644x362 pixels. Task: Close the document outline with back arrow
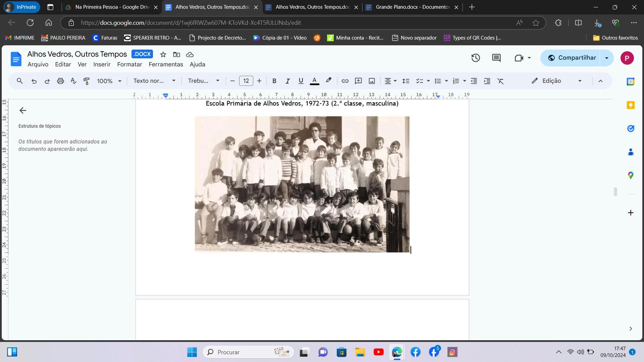click(x=23, y=111)
